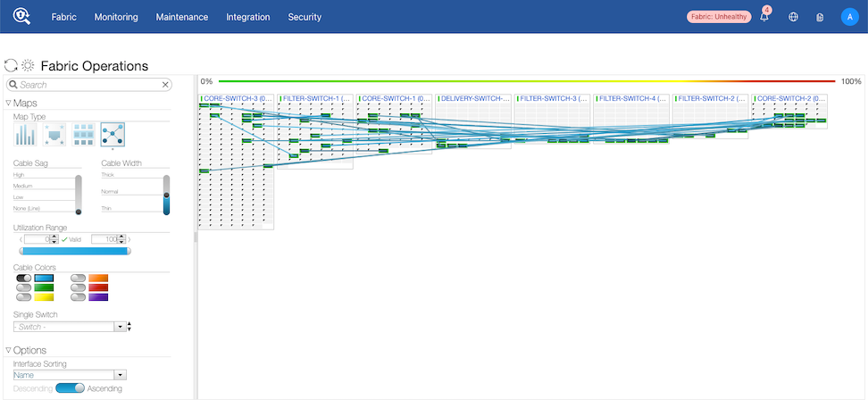Collapse the Maps section
Image resolution: width=868 pixels, height=416 pixels.
pos(8,103)
